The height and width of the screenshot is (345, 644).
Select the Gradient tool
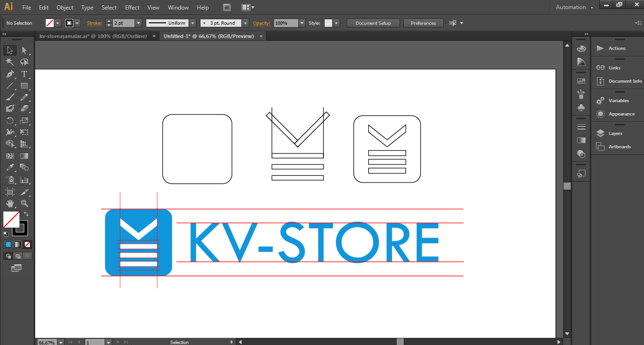coord(24,156)
